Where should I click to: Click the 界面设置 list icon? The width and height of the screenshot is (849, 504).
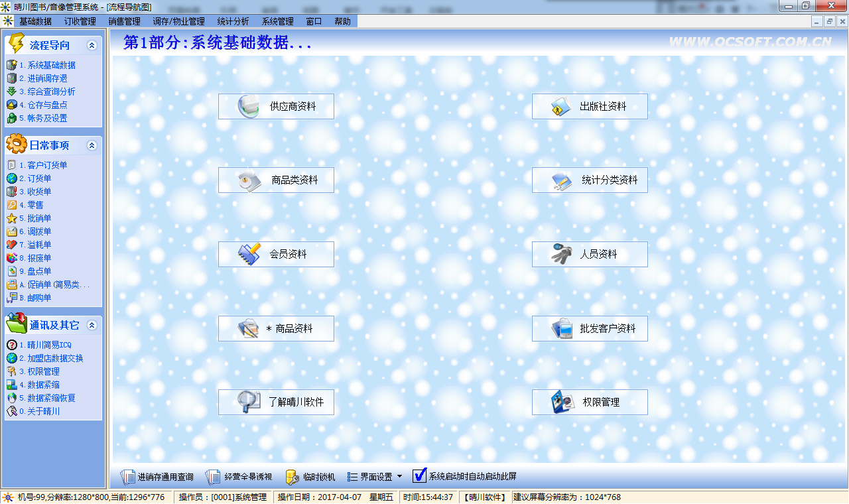click(x=352, y=477)
